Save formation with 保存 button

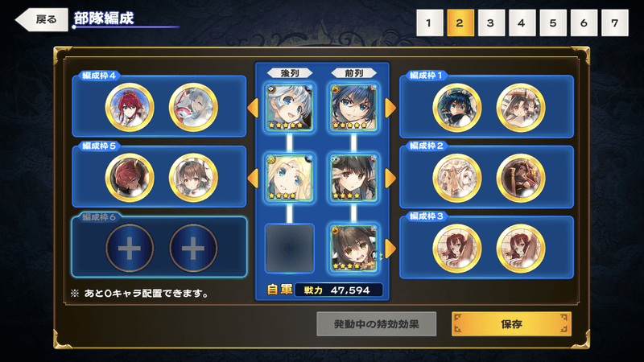pos(511,324)
